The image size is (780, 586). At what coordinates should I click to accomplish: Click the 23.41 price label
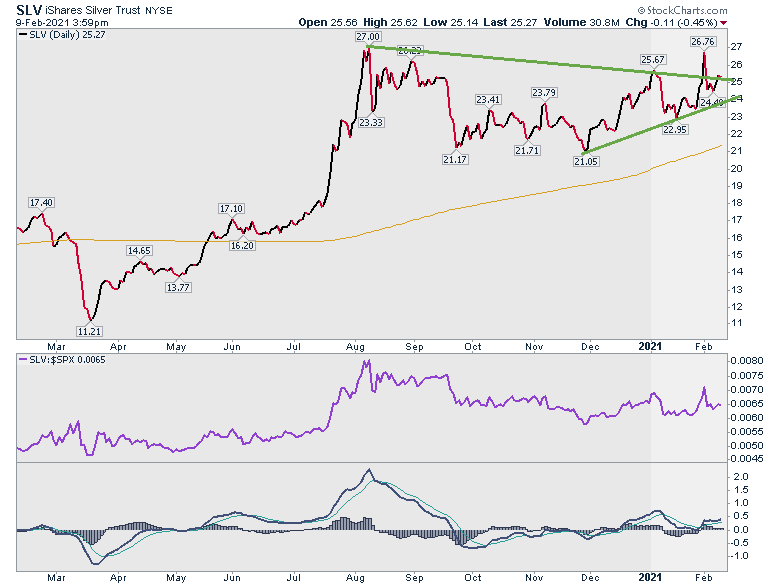pos(488,100)
